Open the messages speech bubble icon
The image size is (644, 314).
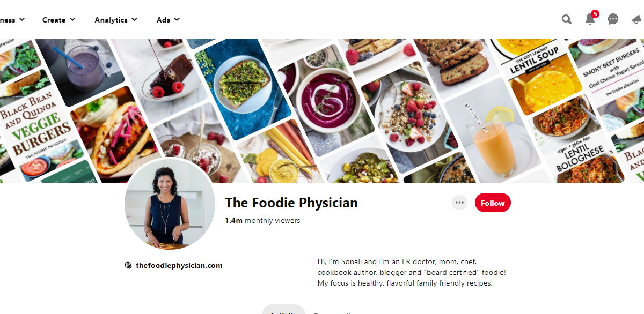tap(613, 20)
